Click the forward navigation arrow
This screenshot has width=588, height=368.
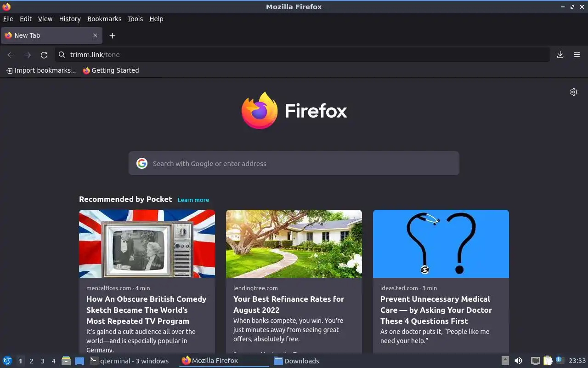pos(28,55)
